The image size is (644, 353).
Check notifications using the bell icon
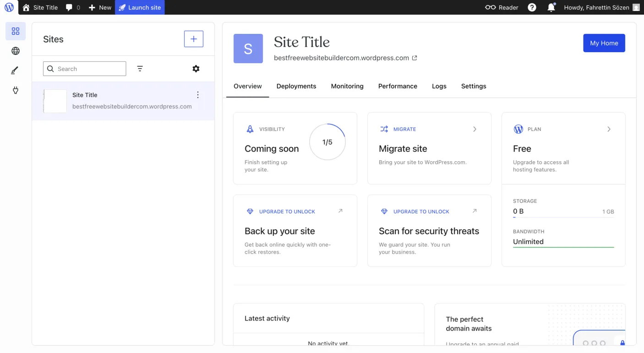(x=551, y=7)
